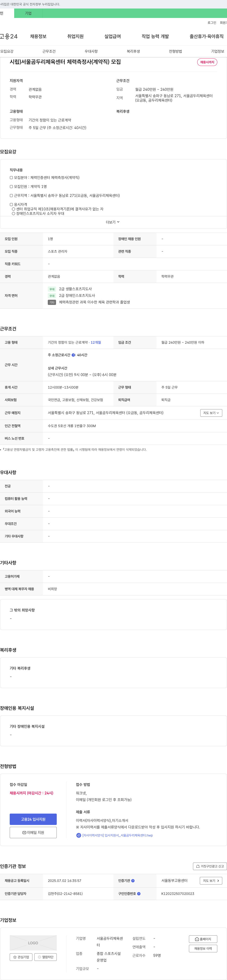The width and height of the screenshot is (227, 980).
Task: Open the 지도 보기 dropdown for 근무 예정지
Action: [x=211, y=413]
